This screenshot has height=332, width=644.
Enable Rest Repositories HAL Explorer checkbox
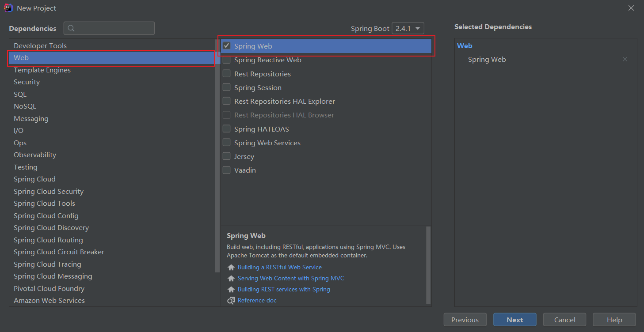[227, 101]
